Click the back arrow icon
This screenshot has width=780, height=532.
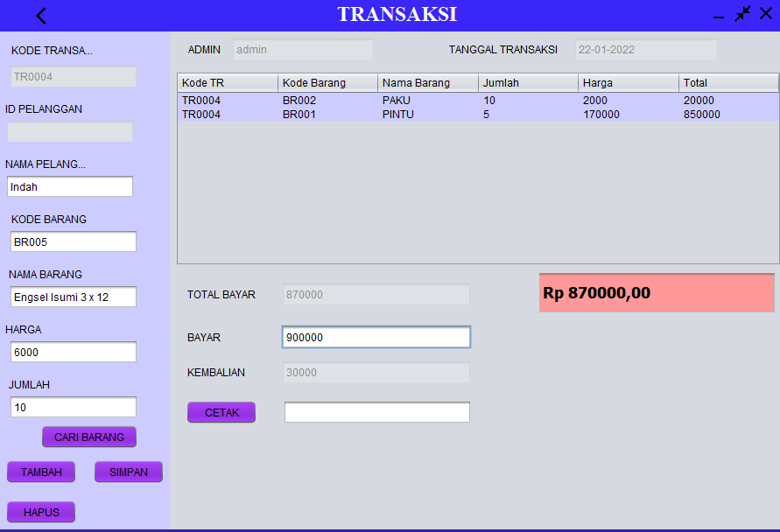point(41,16)
